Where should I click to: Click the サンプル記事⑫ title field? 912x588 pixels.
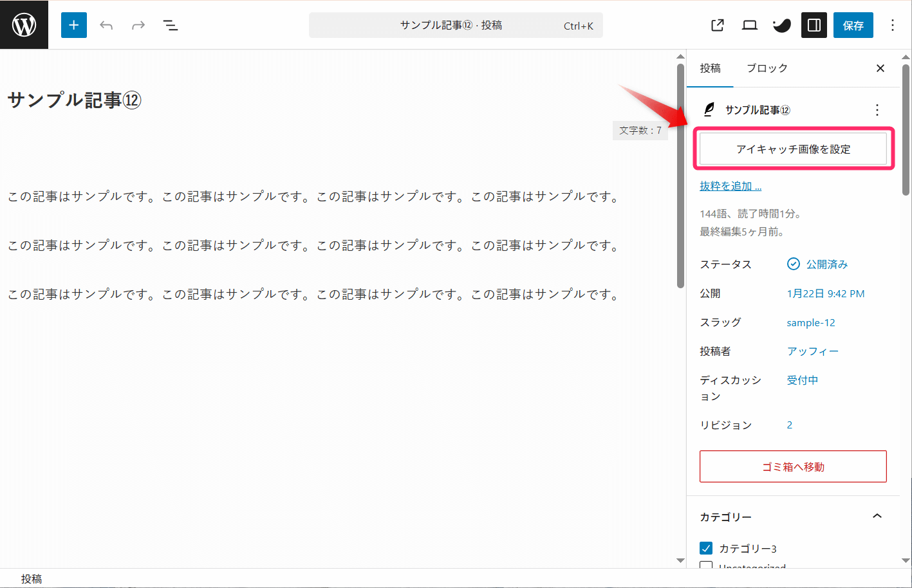tap(74, 100)
